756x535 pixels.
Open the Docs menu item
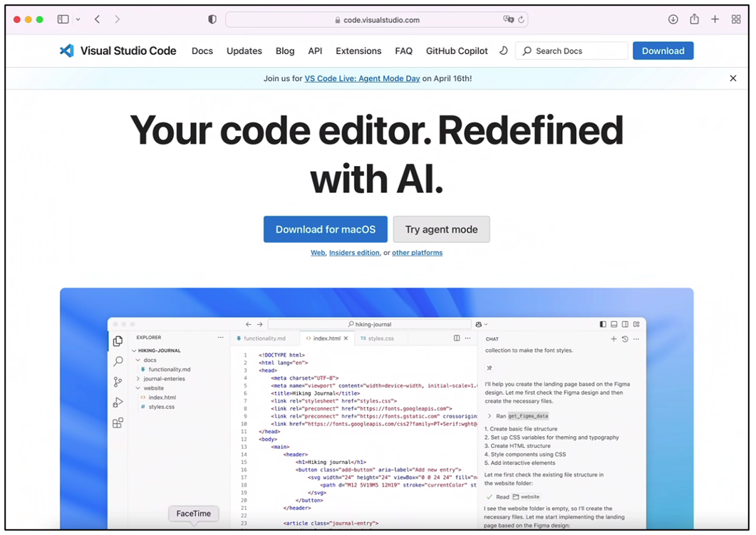coord(202,51)
